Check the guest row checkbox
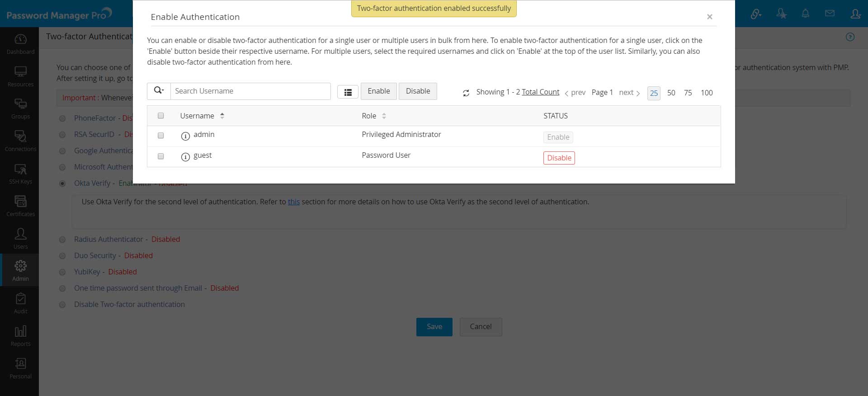 [160, 156]
